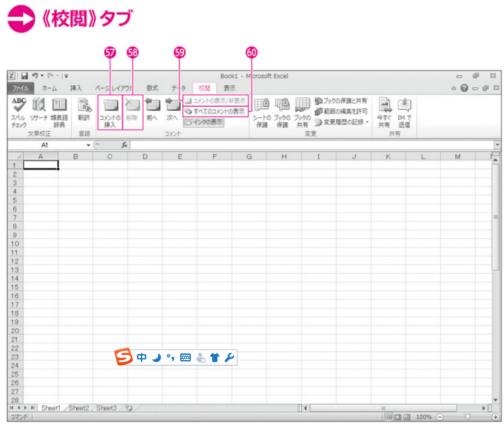This screenshot has width=504, height=424.
Task: Click the Sogou soft keyboard icon
Action: tap(186, 357)
